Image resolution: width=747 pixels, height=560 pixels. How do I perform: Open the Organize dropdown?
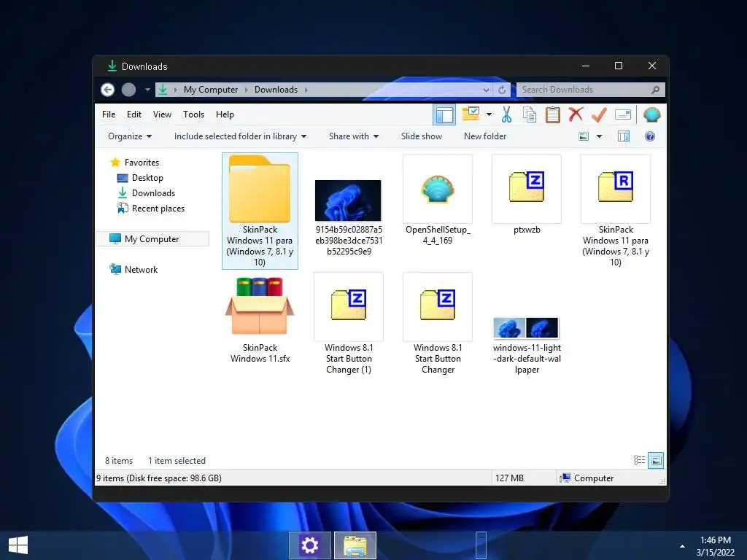pos(130,136)
